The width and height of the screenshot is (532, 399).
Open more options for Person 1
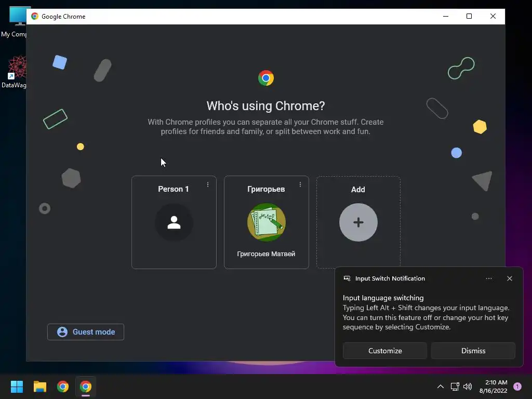click(x=208, y=184)
